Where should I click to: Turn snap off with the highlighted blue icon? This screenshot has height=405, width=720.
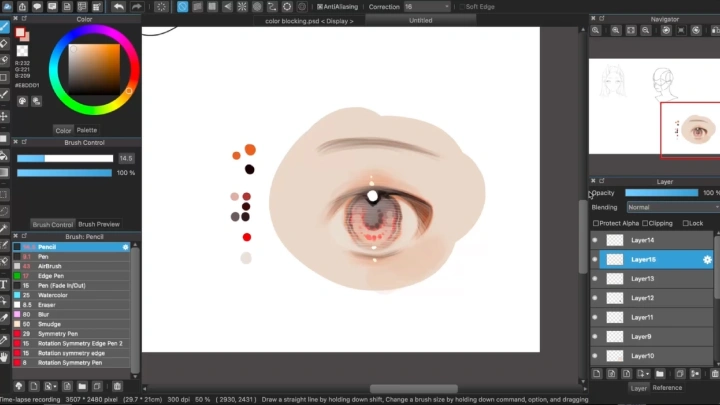pyautogui.click(x=182, y=6)
